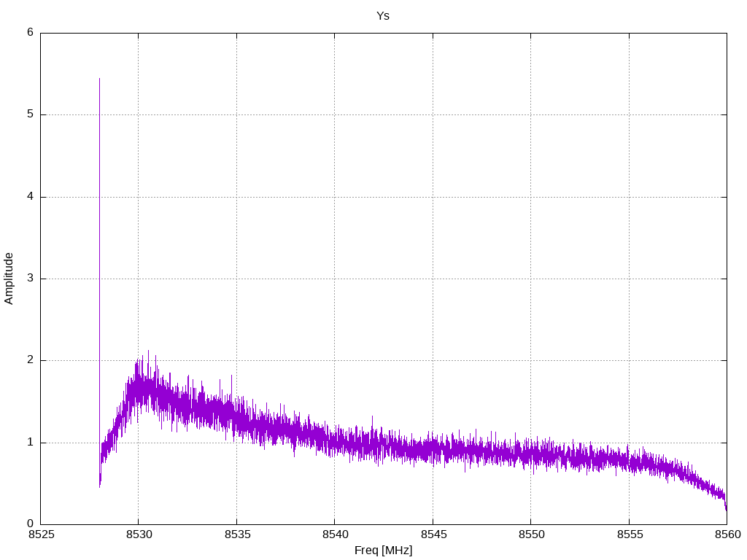This screenshot has width=747, height=560.
Task: Click the y-axis tick label 5
Action: (x=31, y=114)
